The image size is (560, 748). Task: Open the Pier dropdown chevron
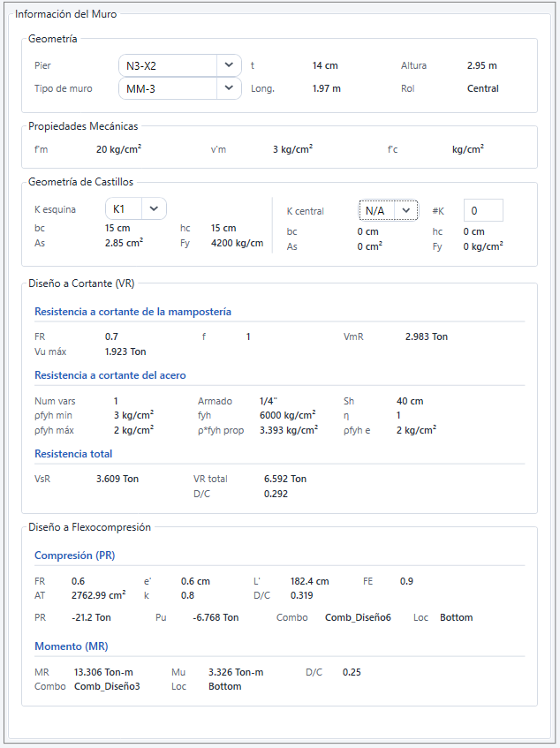(229, 65)
